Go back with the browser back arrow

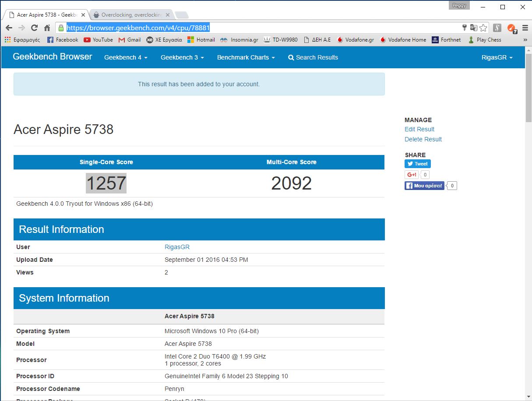(9, 28)
